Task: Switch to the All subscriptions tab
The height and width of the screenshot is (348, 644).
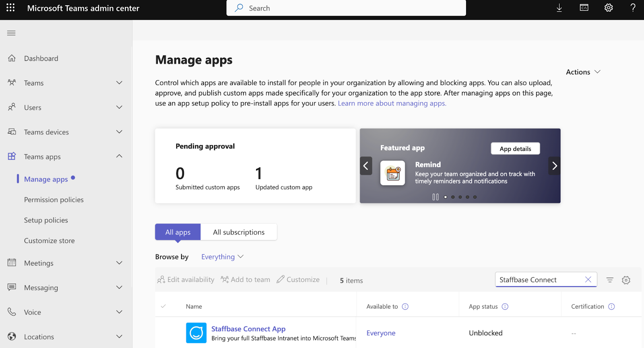Action: click(x=239, y=232)
